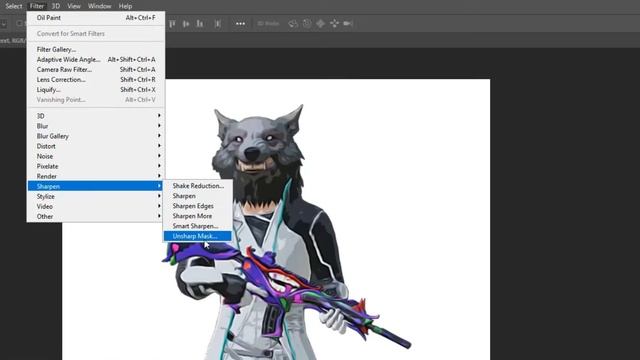Expand the Distort submenu
This screenshot has height=360, width=640.
point(96,146)
